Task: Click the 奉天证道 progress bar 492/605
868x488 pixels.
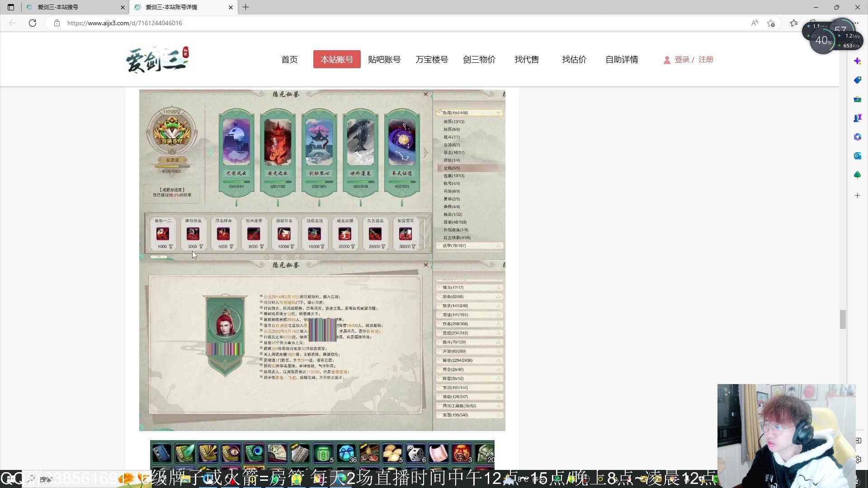Action: pos(402,182)
